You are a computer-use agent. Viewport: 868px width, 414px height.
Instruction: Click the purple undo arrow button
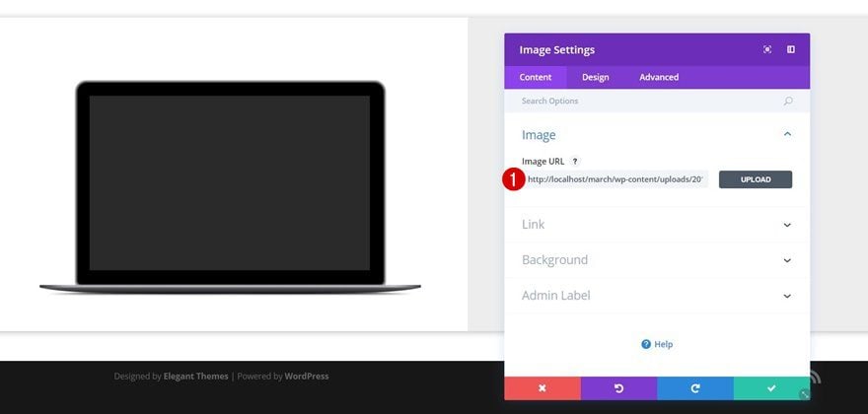618,388
